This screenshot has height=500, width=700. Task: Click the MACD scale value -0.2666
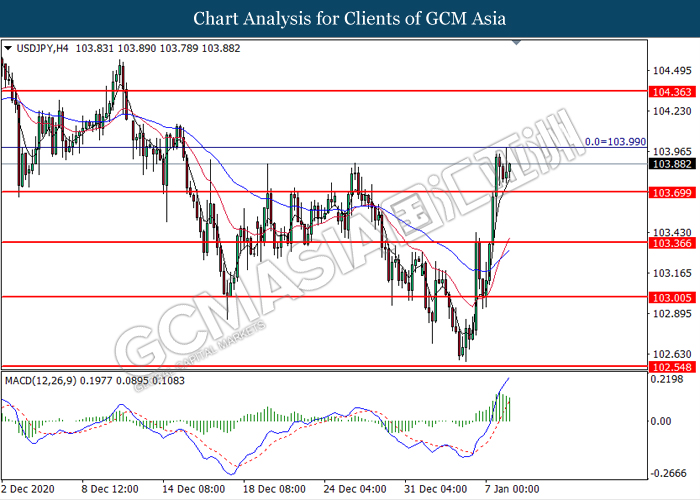pyautogui.click(x=667, y=473)
